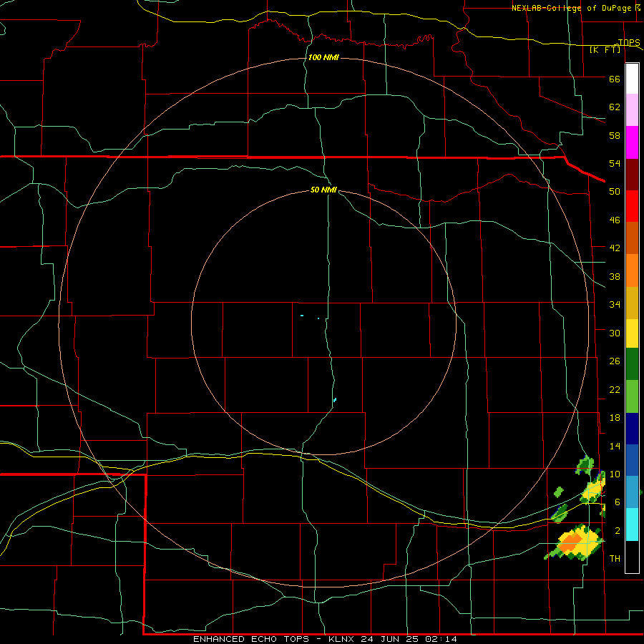Click the small green echo blob above the yellow highway
This screenshot has width=644, height=644.
coord(559,492)
